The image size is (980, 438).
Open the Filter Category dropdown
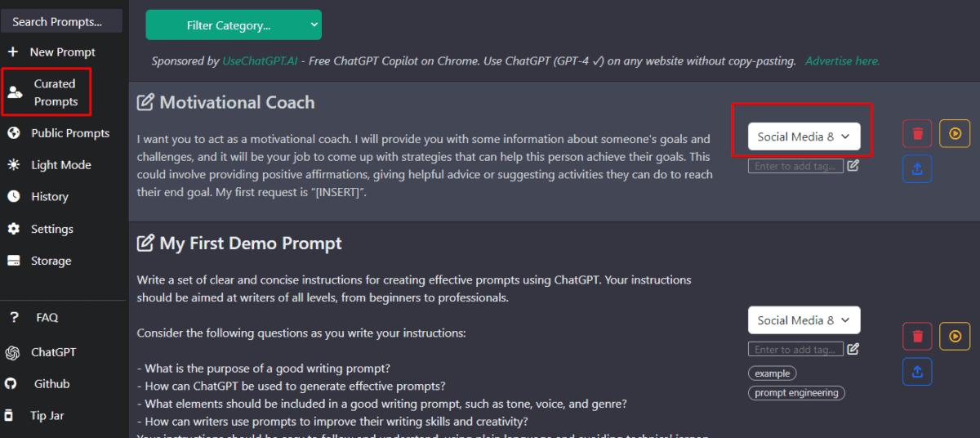(234, 25)
